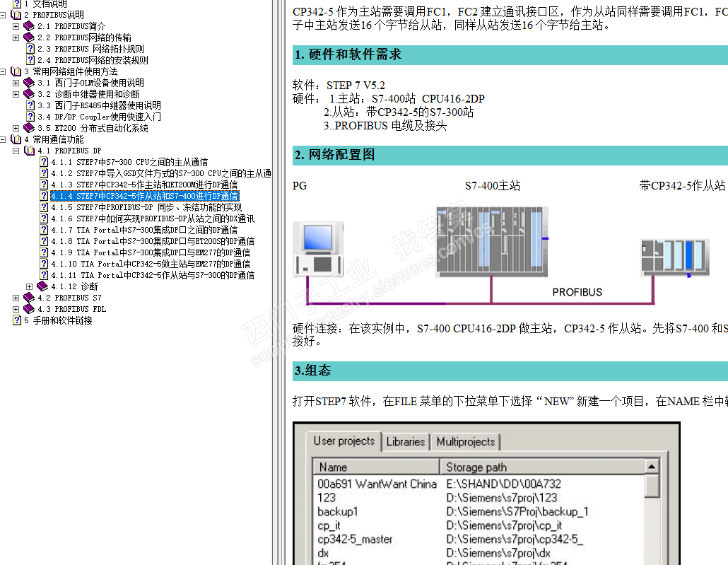Collapse the '4.1 PROFIBUS DP' node
Image resolution: width=728 pixels, height=565 pixels.
coord(16,151)
